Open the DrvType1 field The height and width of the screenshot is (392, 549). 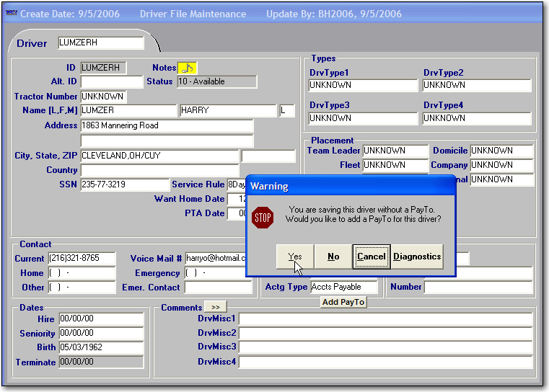click(x=362, y=85)
